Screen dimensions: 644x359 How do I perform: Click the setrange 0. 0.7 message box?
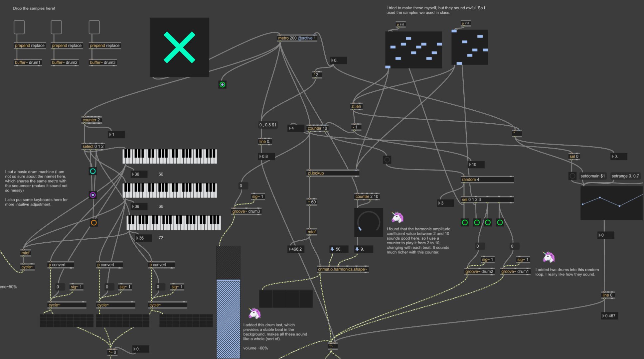point(625,176)
